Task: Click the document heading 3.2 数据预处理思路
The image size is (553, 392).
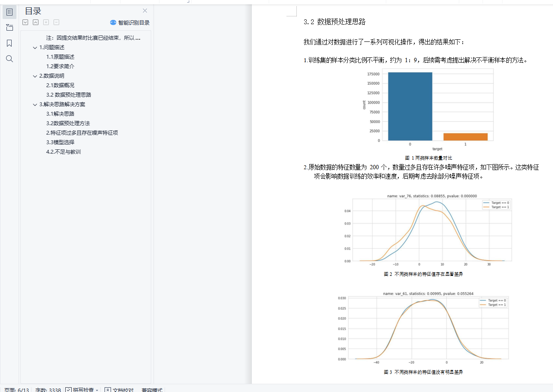Action: tap(335, 22)
